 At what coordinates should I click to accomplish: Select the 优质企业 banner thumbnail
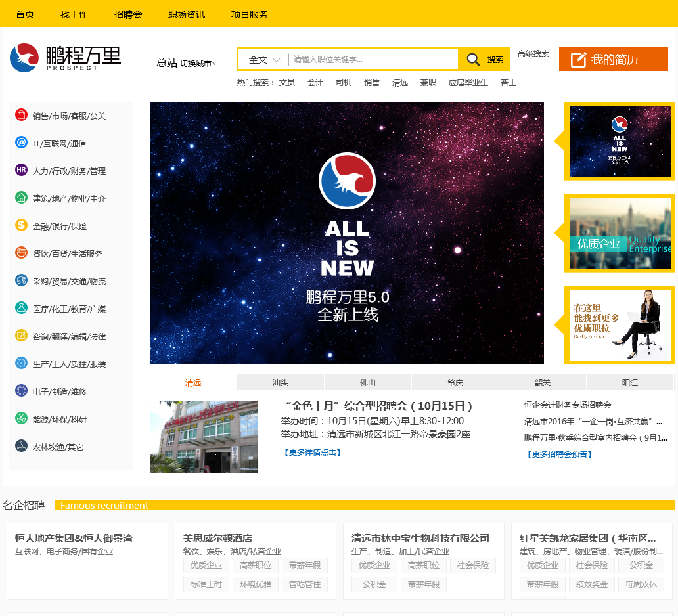click(620, 233)
